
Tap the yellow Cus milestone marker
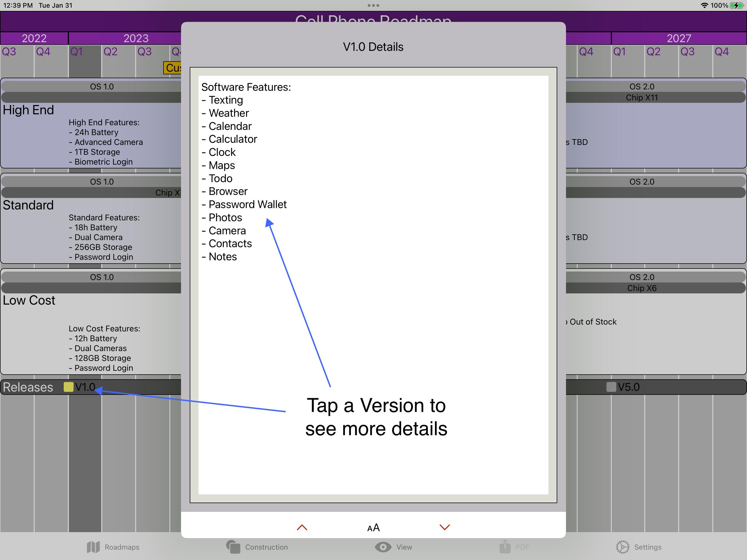[173, 68]
